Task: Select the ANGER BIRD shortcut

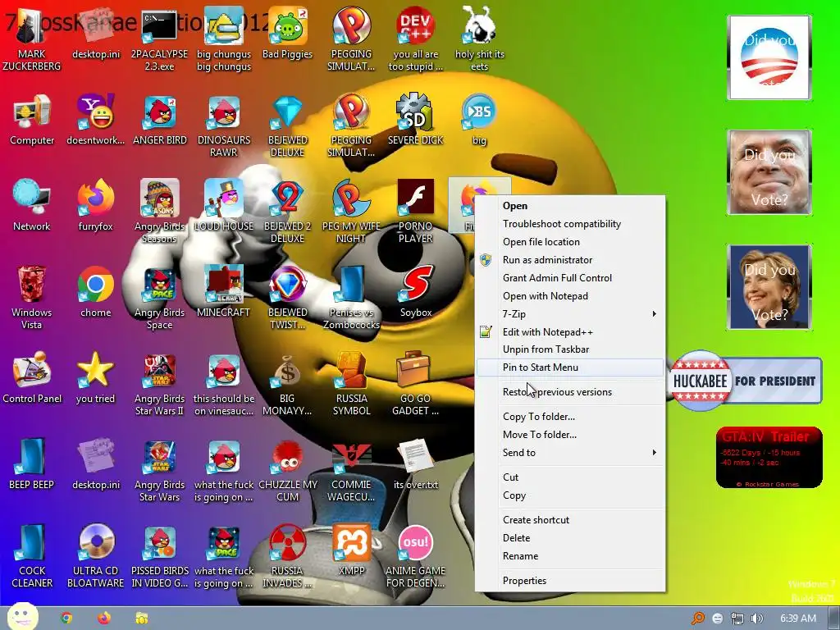Action: pos(160,121)
